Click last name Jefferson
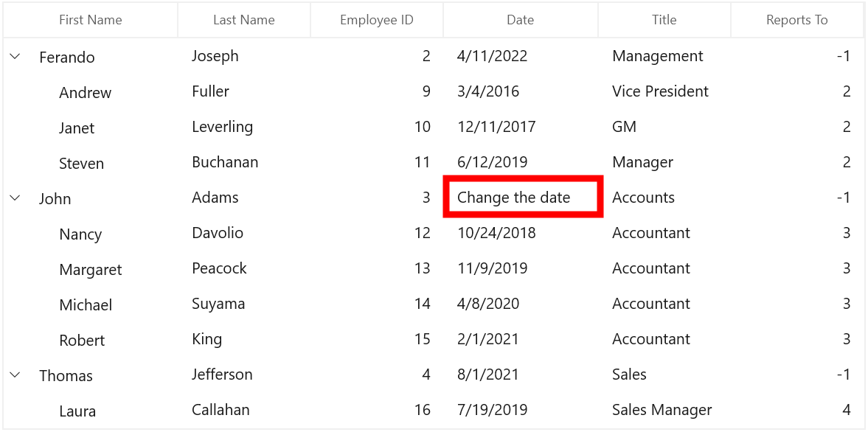This screenshot has height=432, width=868. pyautogui.click(x=222, y=374)
